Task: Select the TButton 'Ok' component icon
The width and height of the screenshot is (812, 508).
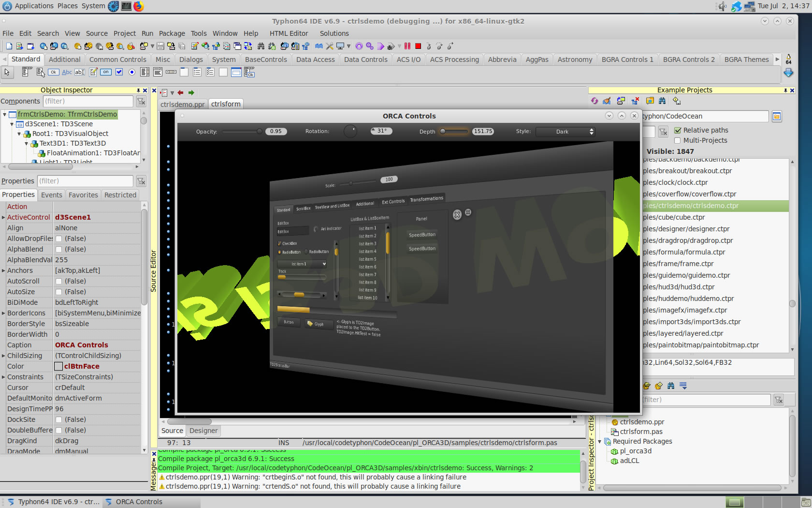Action: coord(54,72)
